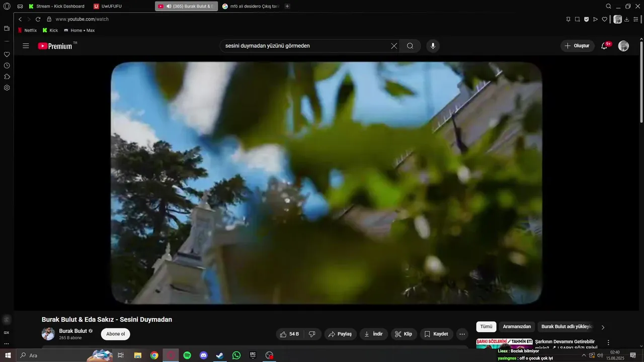Go back in browser history
644x362 pixels.
coord(20,19)
